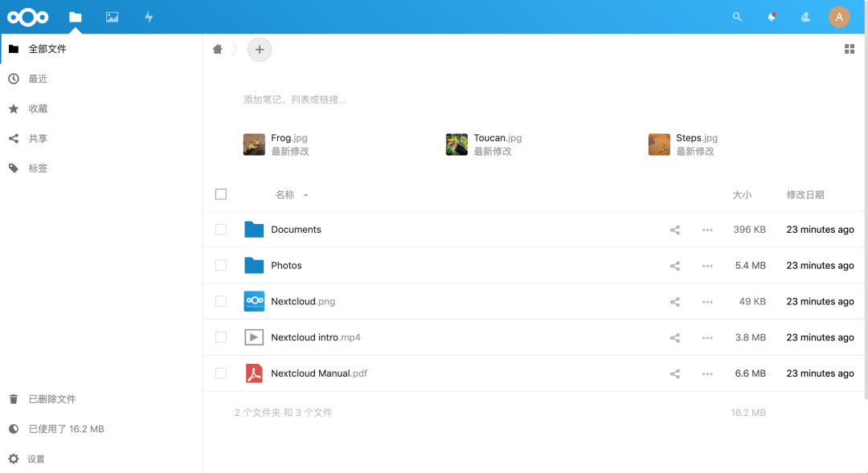
Task: Open Nextcloud intro.mp4 name
Action: (x=316, y=337)
